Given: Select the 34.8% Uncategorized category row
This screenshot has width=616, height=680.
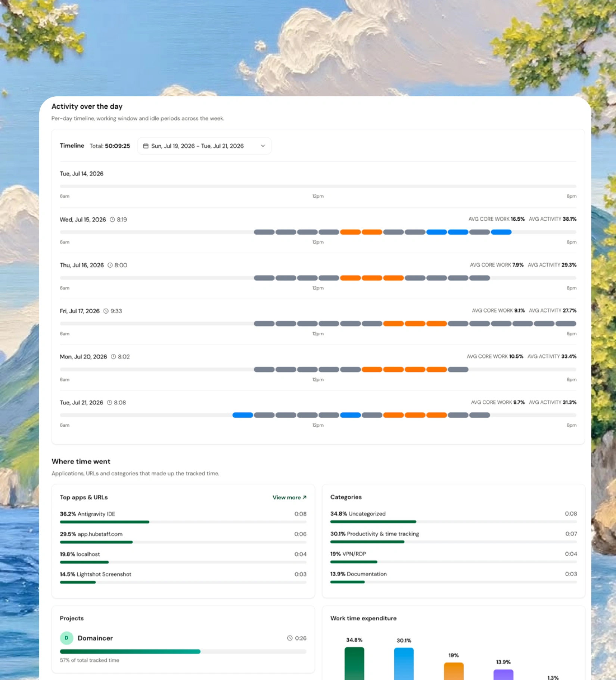Looking at the screenshot, I should pos(454,517).
